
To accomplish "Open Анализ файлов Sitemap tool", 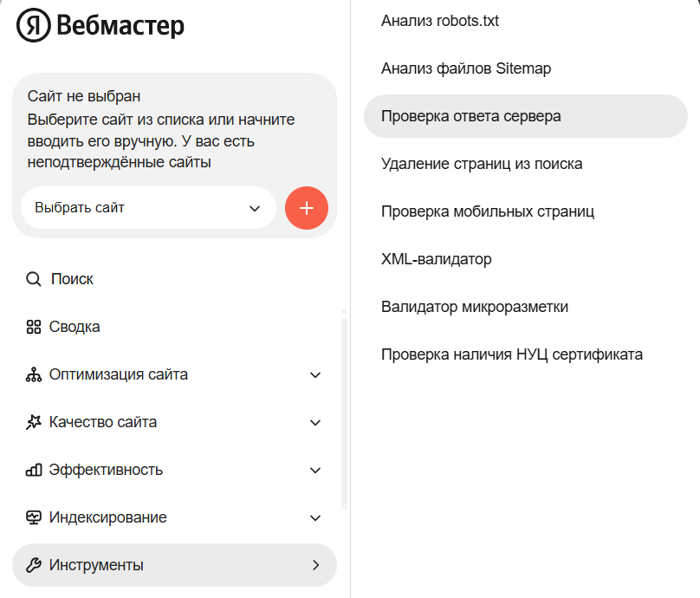I will pos(466,68).
